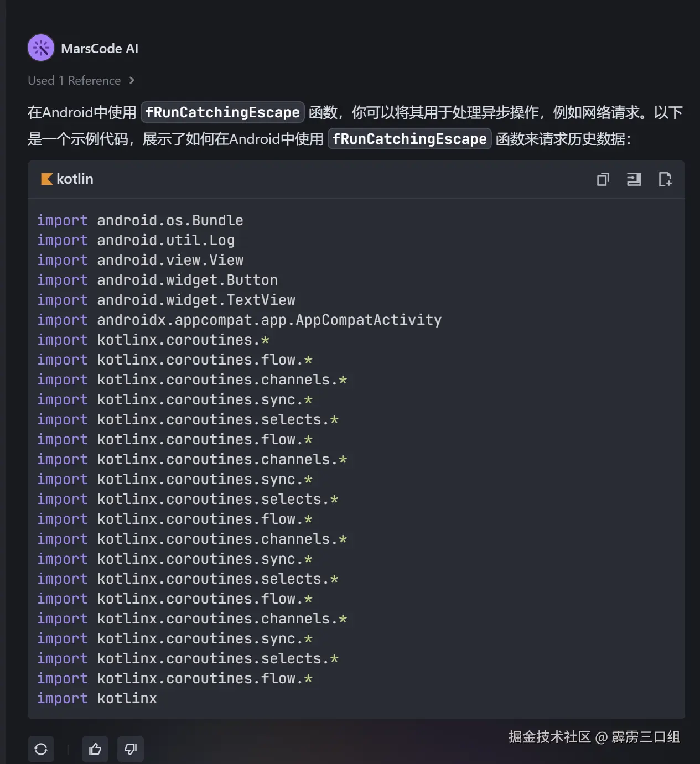Click the last import kotlinx line
Screen dimensions: 700x764
97,698
